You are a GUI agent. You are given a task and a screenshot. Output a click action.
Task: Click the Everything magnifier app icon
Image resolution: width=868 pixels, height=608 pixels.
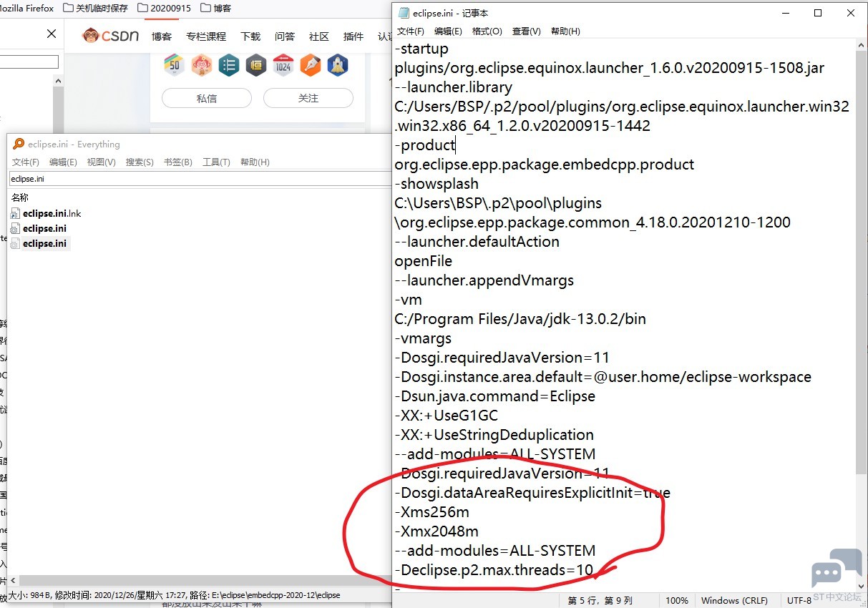[x=19, y=144]
